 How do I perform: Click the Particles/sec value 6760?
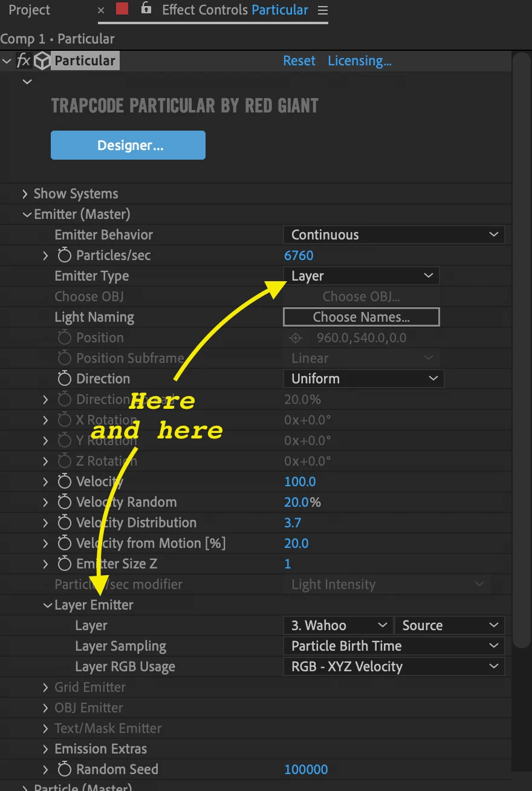[x=299, y=255]
